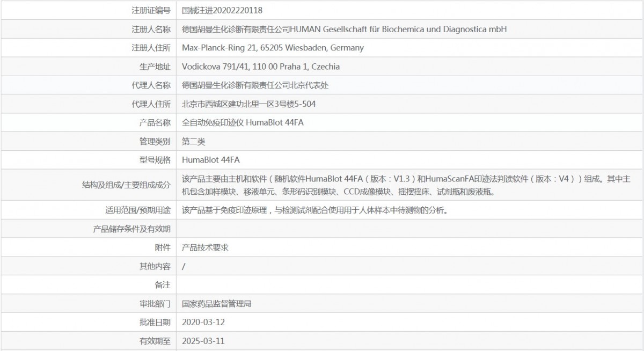The image size is (644, 351).
Task: Select the label 附件
Action: (x=162, y=247)
